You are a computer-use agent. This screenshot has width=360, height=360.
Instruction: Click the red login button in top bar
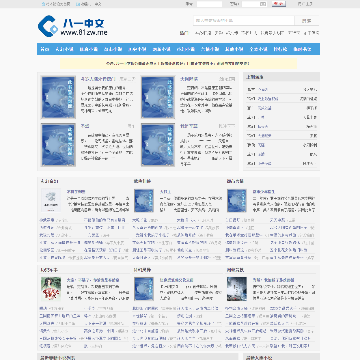tap(279, 4)
